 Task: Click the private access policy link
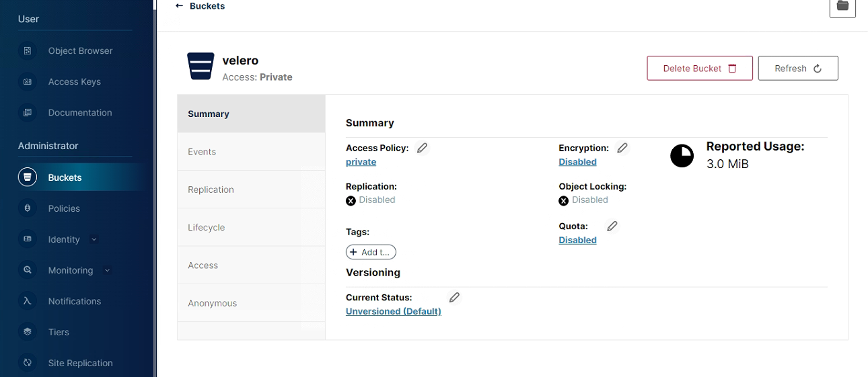pyautogui.click(x=361, y=162)
